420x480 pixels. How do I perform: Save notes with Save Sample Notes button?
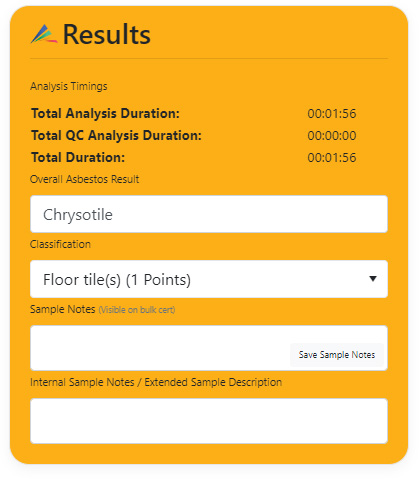[x=337, y=355]
